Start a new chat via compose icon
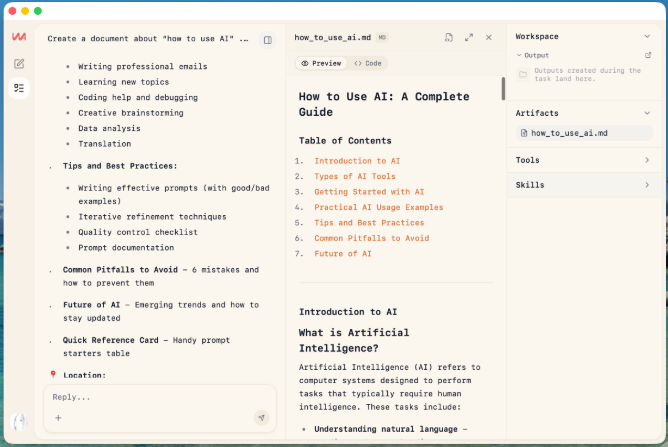This screenshot has height=447, width=668. [19, 63]
